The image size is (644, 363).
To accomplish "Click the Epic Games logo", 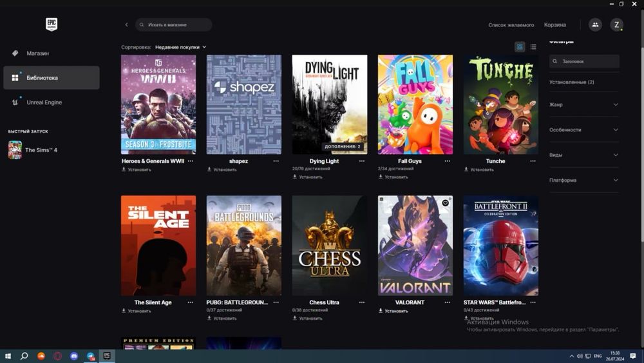I will coord(52,25).
